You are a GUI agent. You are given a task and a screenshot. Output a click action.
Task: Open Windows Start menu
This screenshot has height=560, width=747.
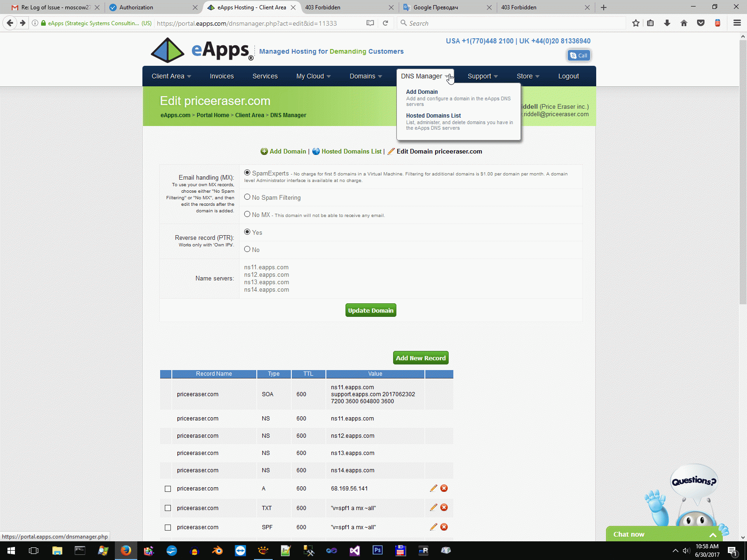click(x=11, y=551)
